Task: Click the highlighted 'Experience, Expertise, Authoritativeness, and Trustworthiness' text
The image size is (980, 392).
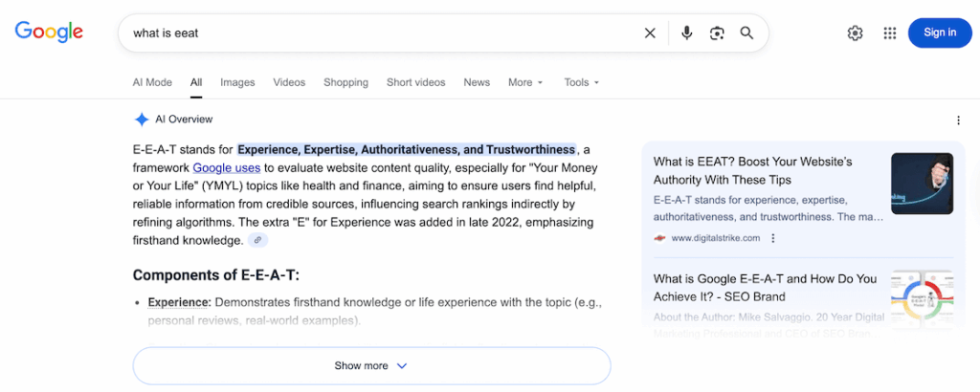Action: (406, 150)
